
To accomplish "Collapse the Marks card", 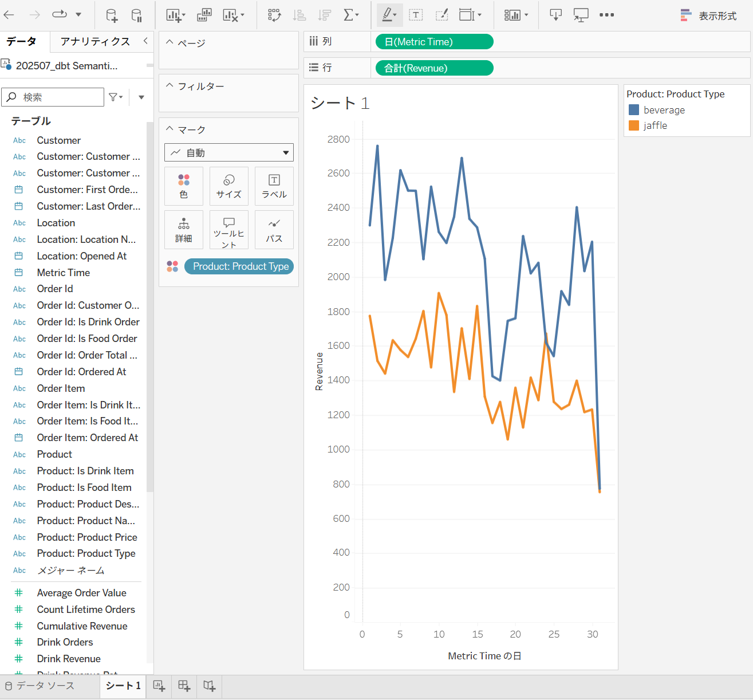I will tap(169, 129).
